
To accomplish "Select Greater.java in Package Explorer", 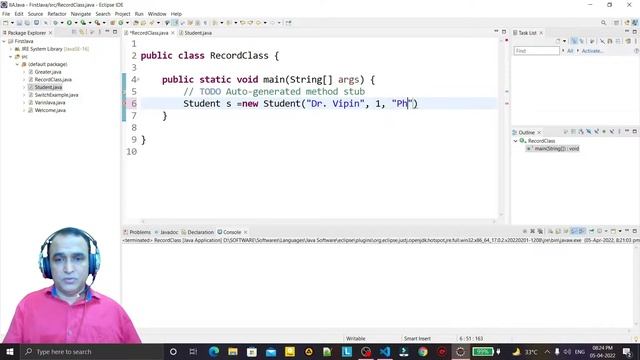I will [47, 72].
